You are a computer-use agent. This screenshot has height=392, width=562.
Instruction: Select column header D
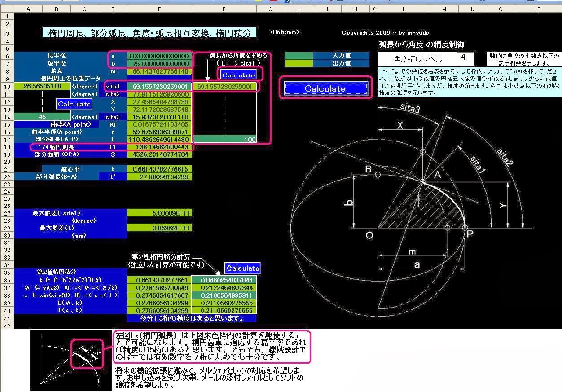tap(113, 9)
